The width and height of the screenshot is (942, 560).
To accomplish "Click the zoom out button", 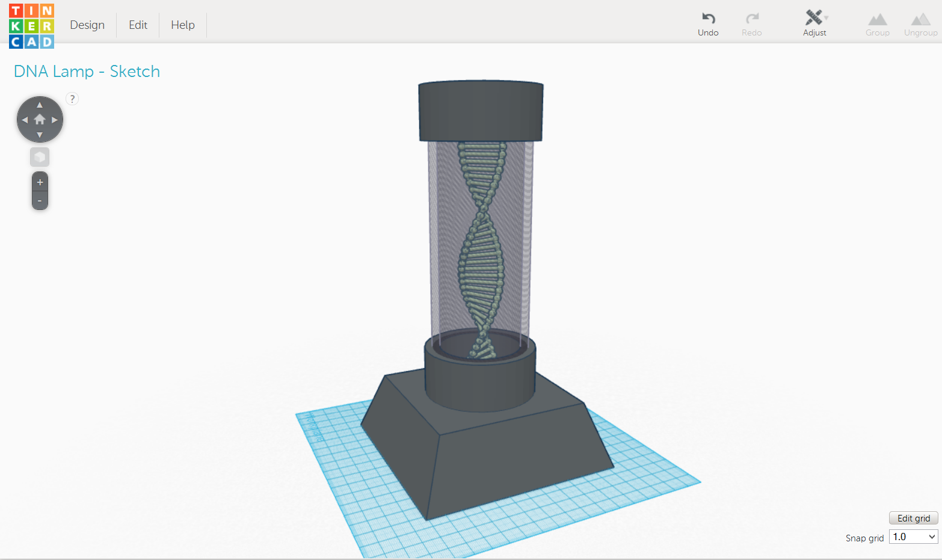I will pyautogui.click(x=40, y=200).
